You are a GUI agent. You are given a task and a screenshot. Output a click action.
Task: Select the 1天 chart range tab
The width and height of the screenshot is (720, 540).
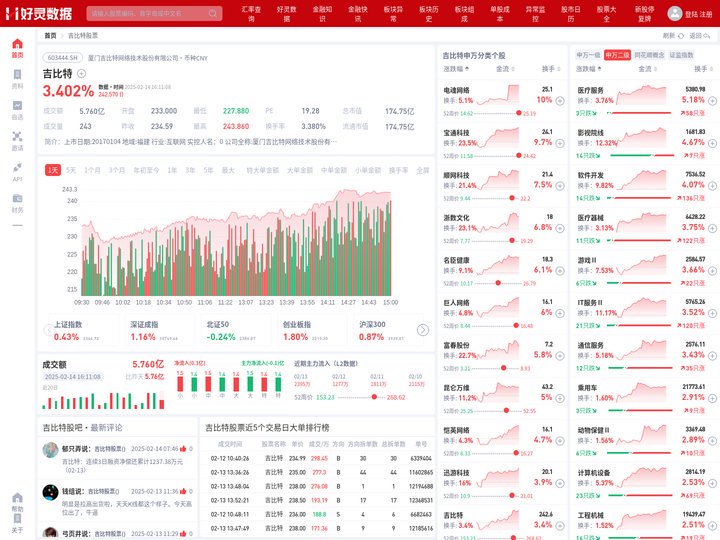click(53, 170)
